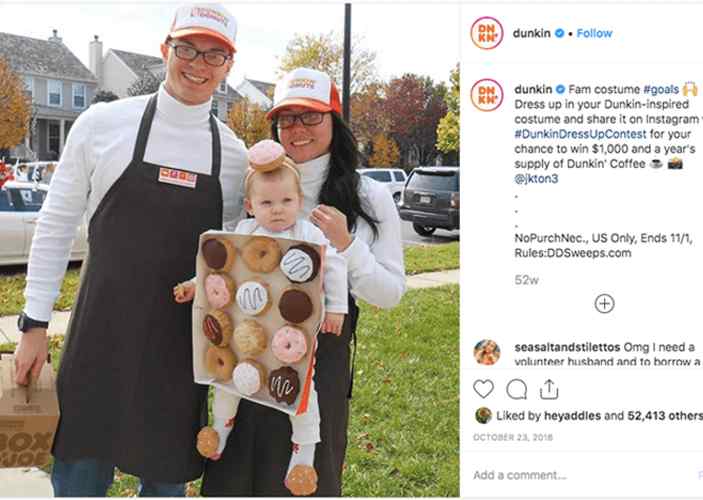Open the #DunkinDressUpContest hashtag
703x500 pixels.
(x=580, y=134)
